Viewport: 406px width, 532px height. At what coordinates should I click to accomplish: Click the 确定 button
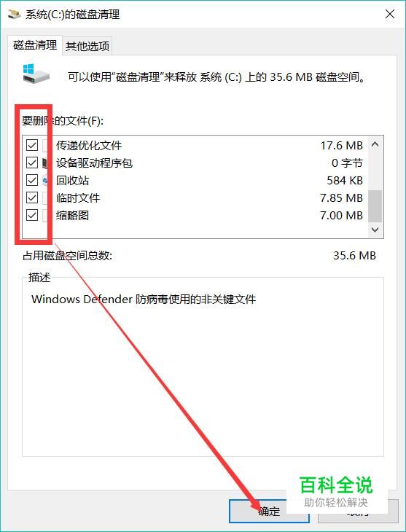tap(269, 511)
